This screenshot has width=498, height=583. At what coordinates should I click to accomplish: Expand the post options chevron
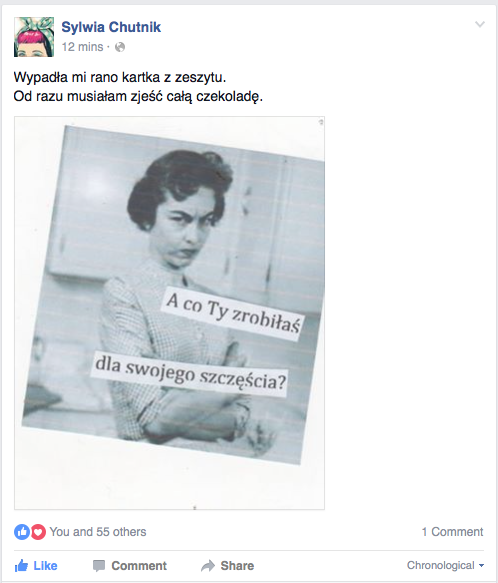(x=480, y=25)
